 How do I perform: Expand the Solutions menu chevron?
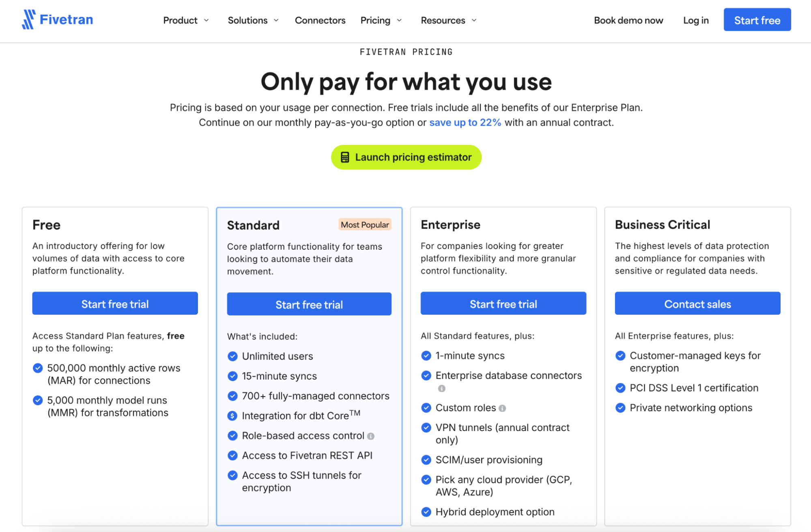pyautogui.click(x=276, y=20)
